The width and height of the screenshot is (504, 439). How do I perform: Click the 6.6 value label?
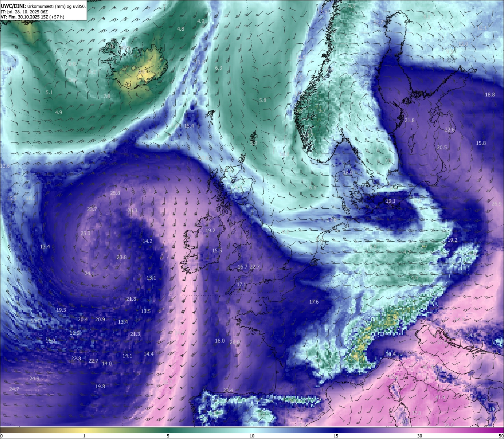click(313, 187)
